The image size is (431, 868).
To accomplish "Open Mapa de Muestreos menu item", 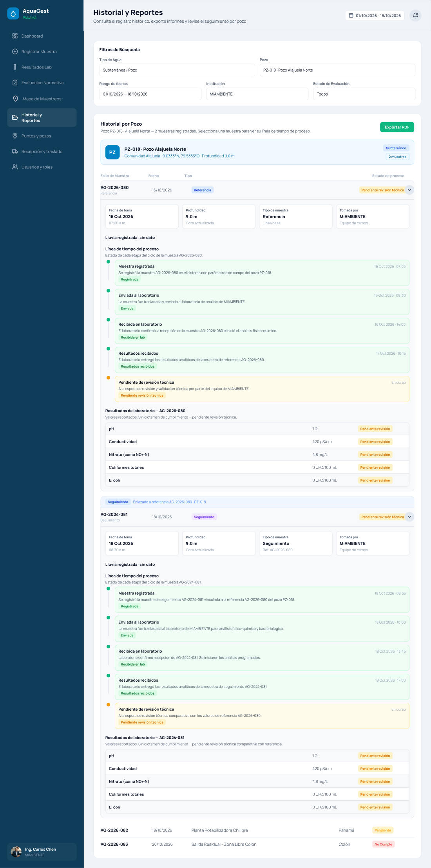I will click(x=42, y=99).
